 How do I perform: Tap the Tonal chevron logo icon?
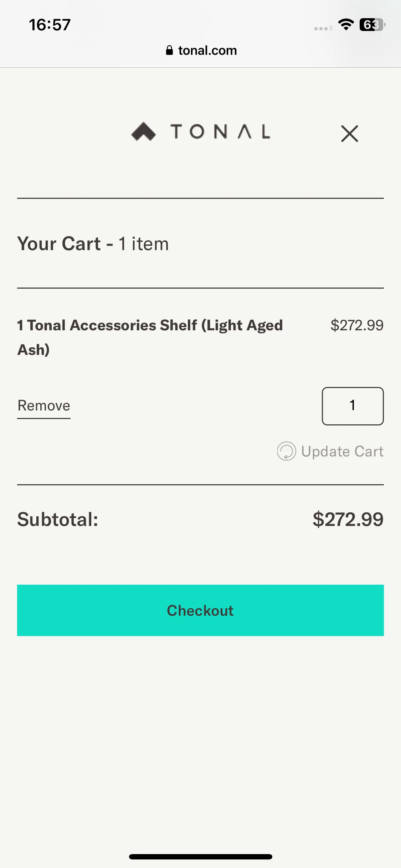click(x=143, y=131)
